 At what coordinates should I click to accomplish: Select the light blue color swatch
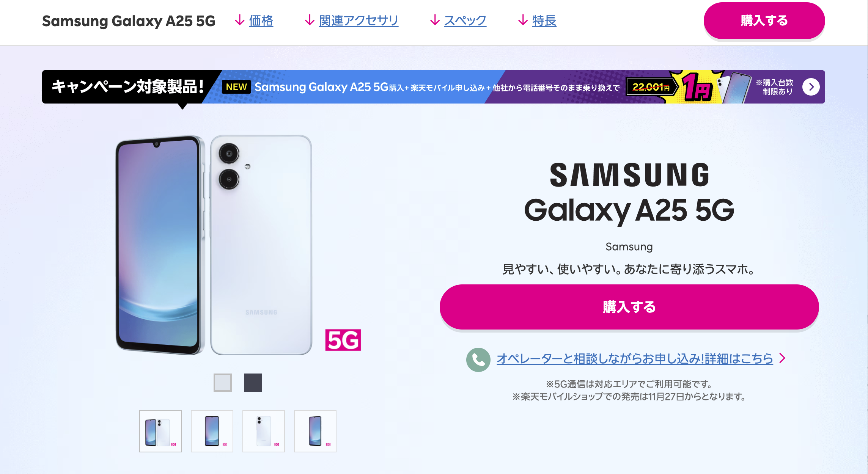[x=223, y=382]
